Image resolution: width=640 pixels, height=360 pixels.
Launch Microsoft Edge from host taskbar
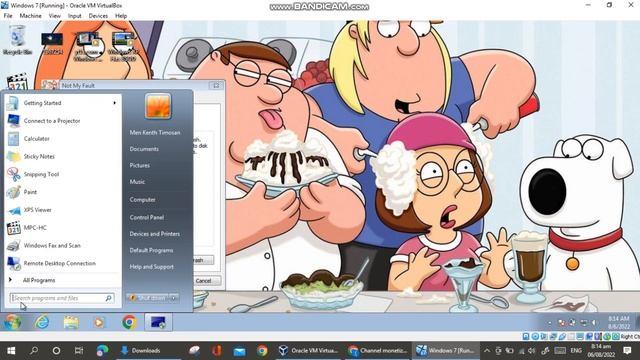tap(102, 351)
